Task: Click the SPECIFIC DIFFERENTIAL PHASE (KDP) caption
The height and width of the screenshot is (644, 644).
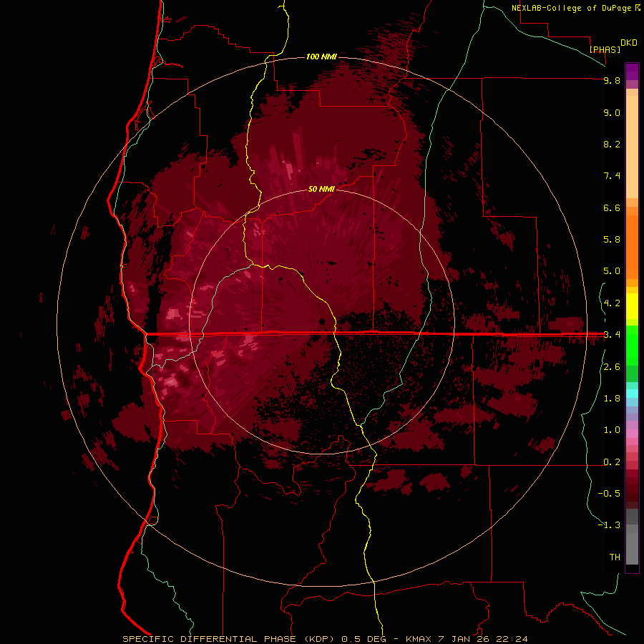Action: pyautogui.click(x=230, y=639)
